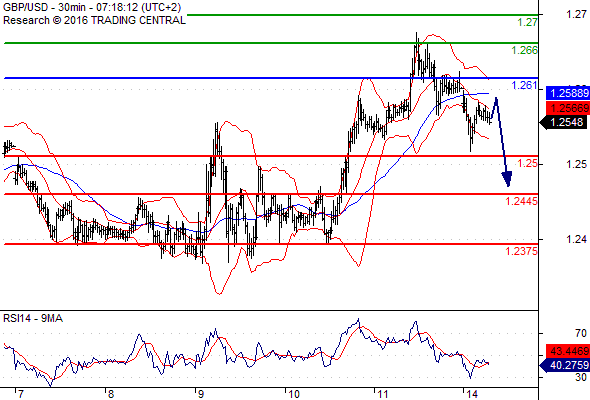This screenshot has height=400, width=590.
Task: Select date marker 14 on time axis
Action: coord(472,394)
